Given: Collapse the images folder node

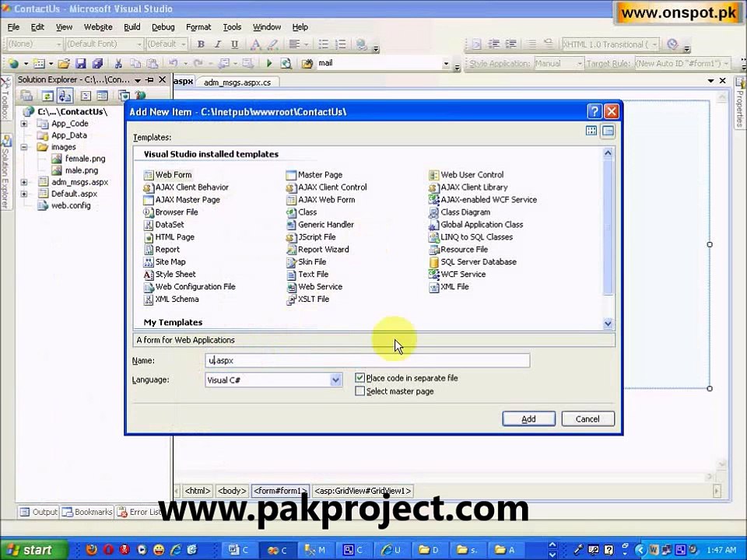Looking at the screenshot, I should pyautogui.click(x=24, y=147).
